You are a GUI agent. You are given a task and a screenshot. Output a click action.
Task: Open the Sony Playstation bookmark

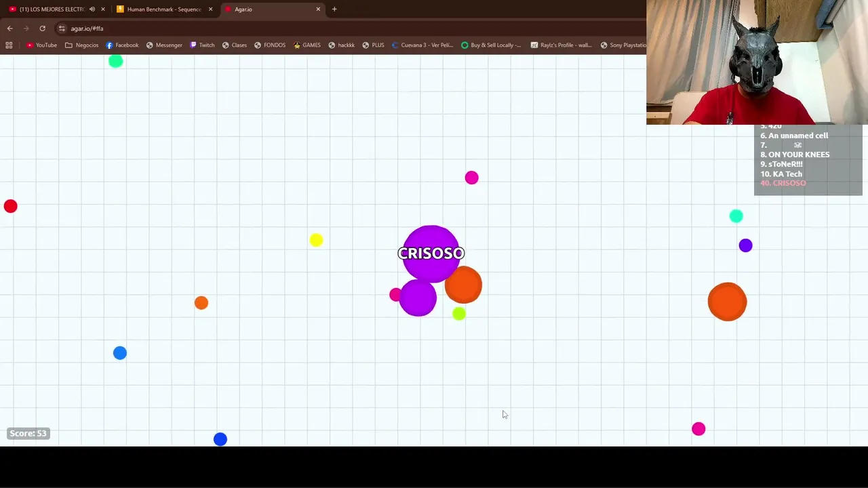tap(623, 45)
